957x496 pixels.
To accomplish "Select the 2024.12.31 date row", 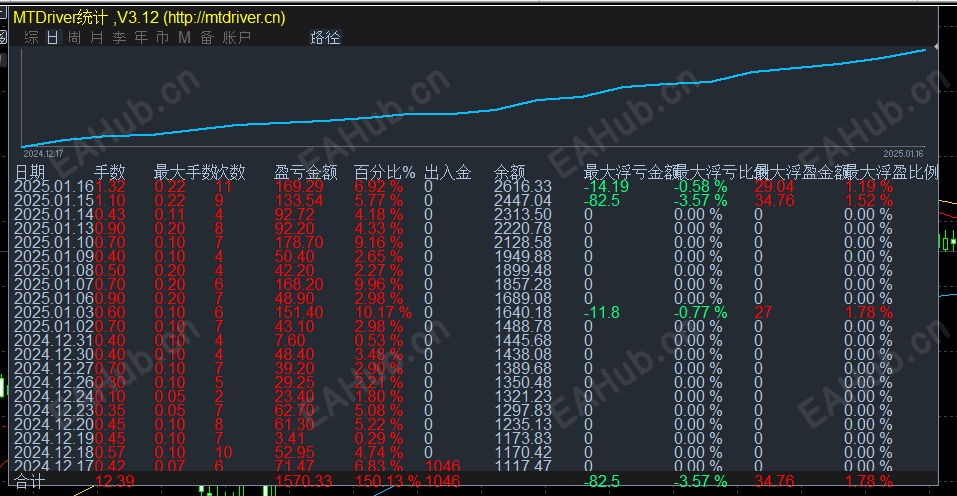I will [54, 341].
